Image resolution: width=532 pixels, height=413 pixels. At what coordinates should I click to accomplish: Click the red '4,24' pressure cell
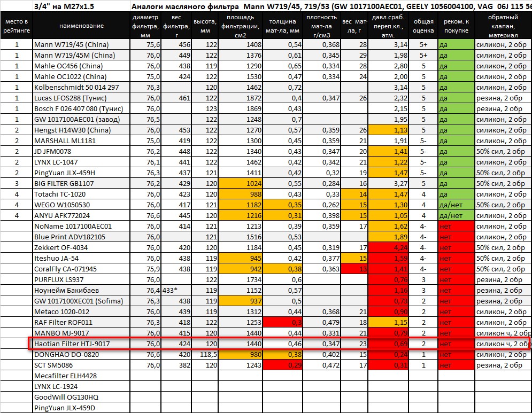coord(388,247)
